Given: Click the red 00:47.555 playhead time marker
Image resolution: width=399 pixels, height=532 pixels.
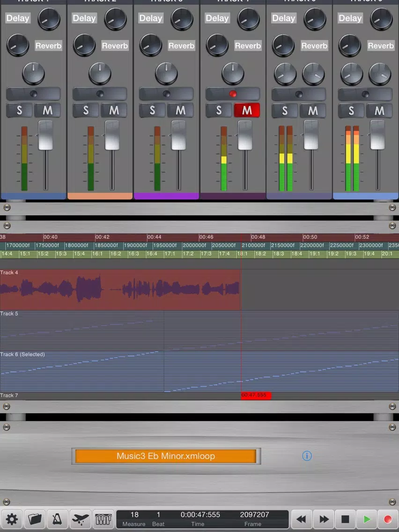Looking at the screenshot, I should (x=256, y=395).
